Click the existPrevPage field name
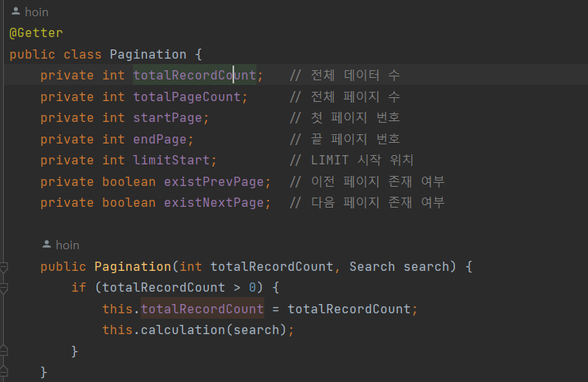Viewport: 588px width, 382px height. pyautogui.click(x=214, y=182)
